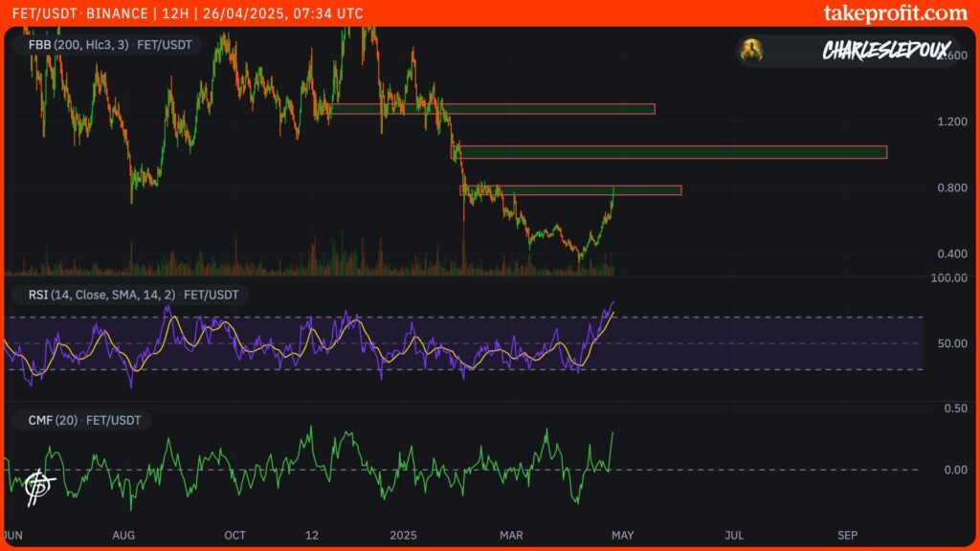Select the longest middle green zone rectangle
The height and width of the screenshot is (551, 980).
(670, 152)
